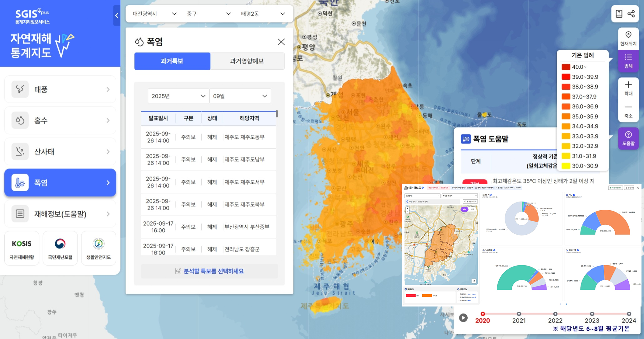The height and width of the screenshot is (339, 644).
Task: Click the help document icon at top right
Action: pos(619,14)
